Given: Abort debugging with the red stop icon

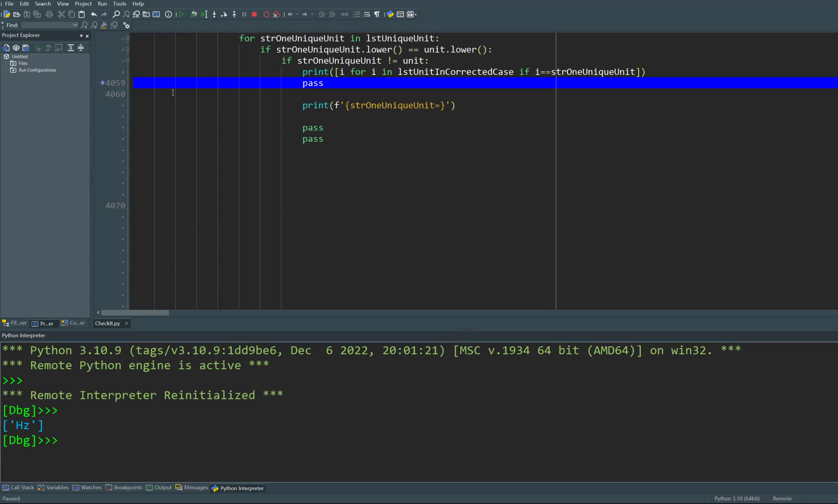Looking at the screenshot, I should [254, 14].
